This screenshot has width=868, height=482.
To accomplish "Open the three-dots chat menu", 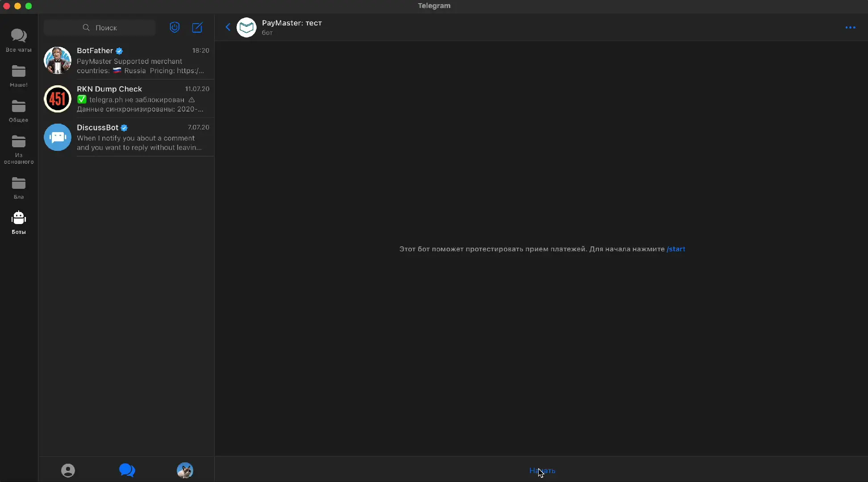I will click(850, 28).
